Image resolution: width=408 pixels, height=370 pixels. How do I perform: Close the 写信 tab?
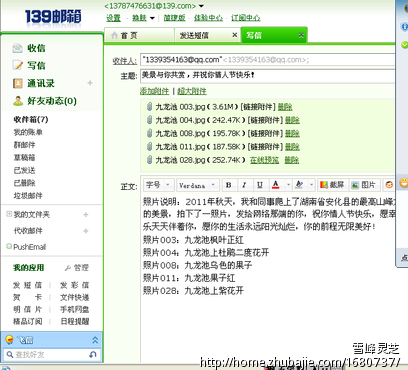point(301,35)
